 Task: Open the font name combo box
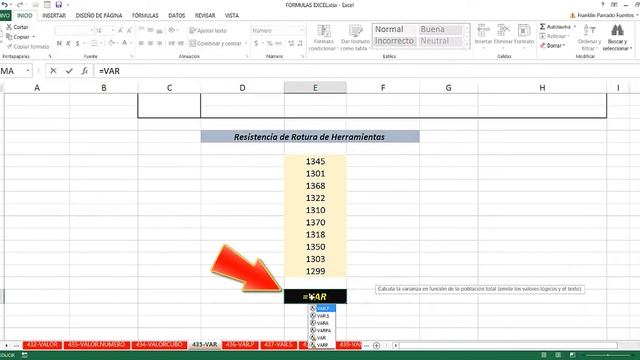pos(74,31)
